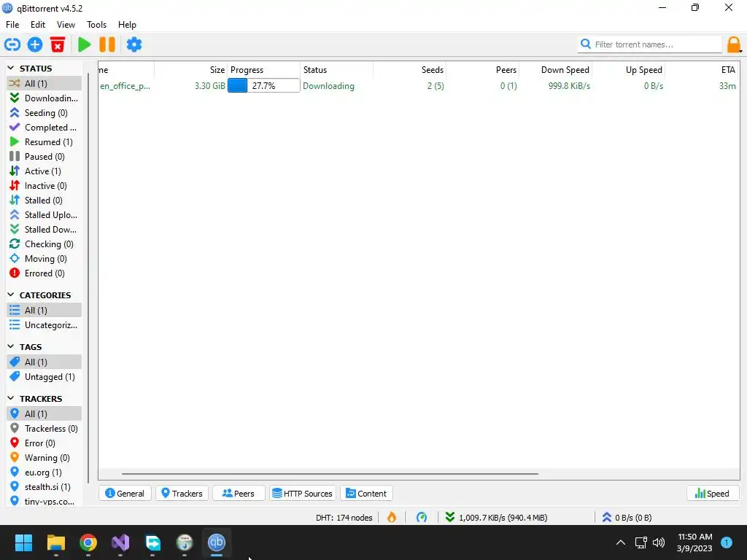
Task: Click the horizontal scrollbar of torrent list
Action: pos(330,474)
